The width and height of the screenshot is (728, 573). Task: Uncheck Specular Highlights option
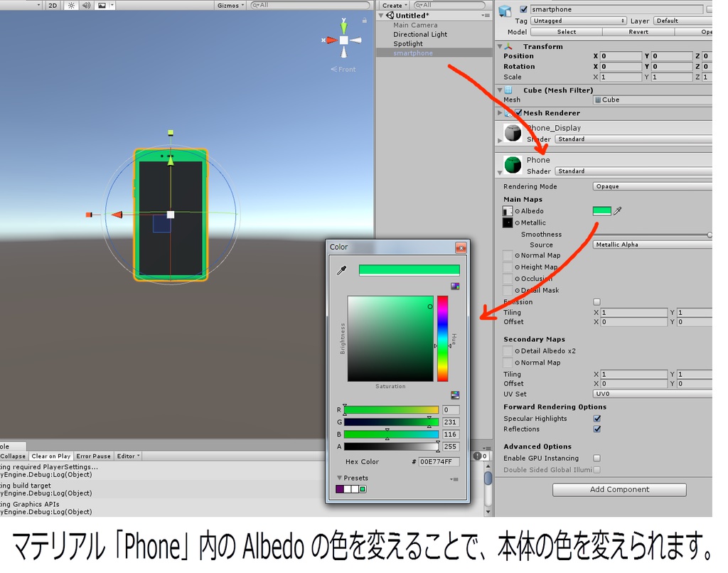point(596,419)
